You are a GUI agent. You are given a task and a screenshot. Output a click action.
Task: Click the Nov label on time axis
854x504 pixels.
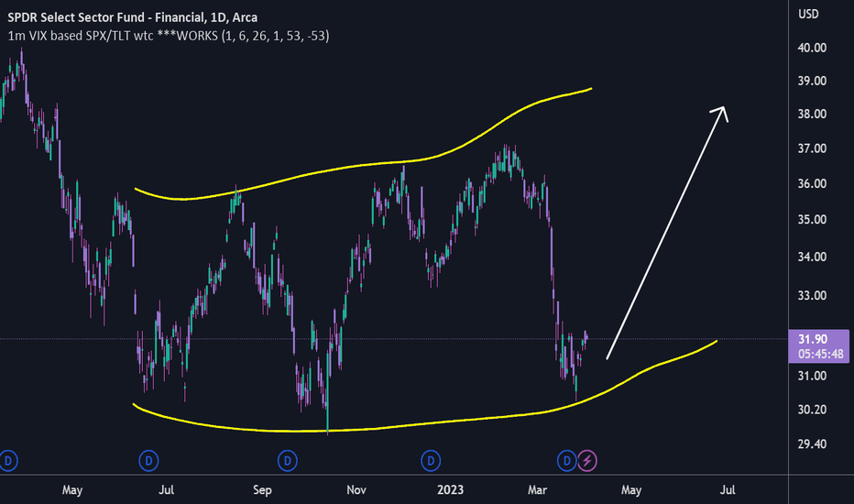tap(356, 490)
